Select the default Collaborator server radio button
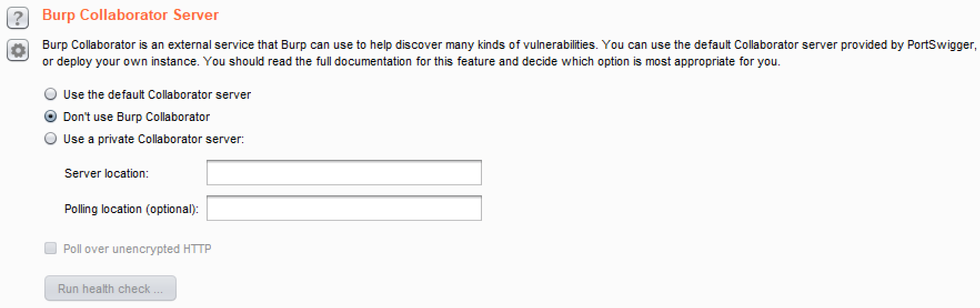 [51, 94]
